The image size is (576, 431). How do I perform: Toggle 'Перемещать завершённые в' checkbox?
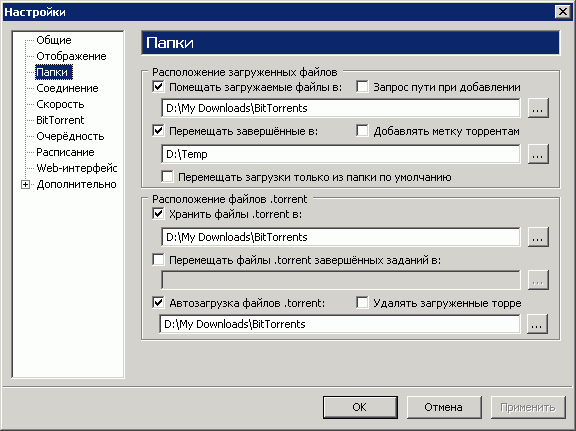(x=158, y=131)
